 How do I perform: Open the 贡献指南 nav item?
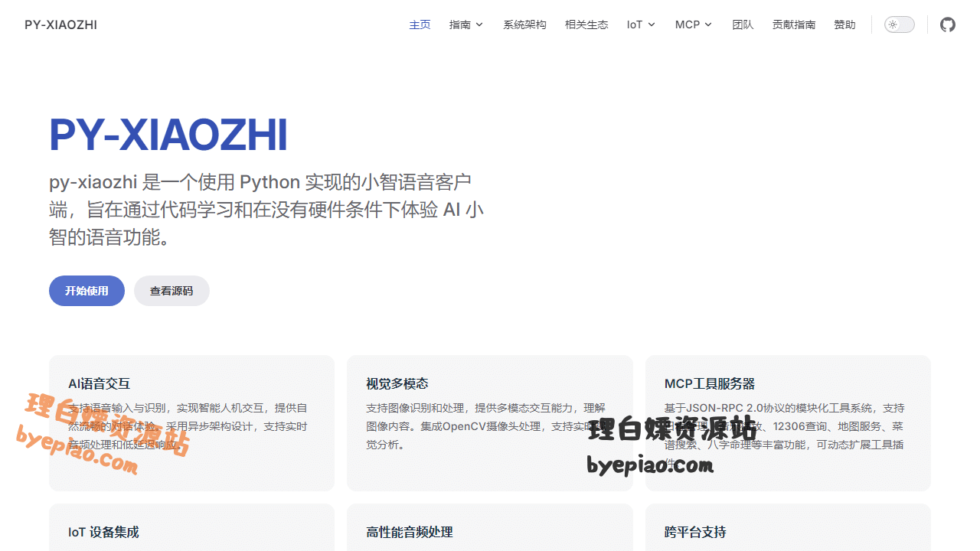[794, 24]
